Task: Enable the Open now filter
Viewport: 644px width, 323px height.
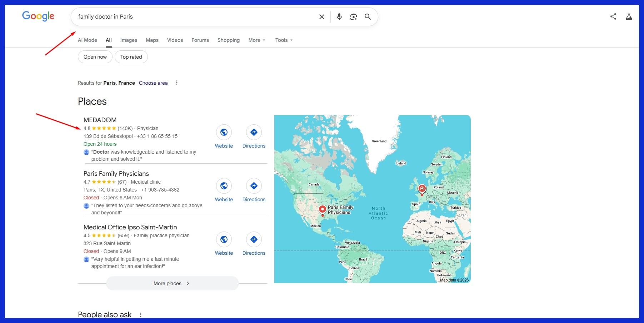Action: click(x=95, y=56)
